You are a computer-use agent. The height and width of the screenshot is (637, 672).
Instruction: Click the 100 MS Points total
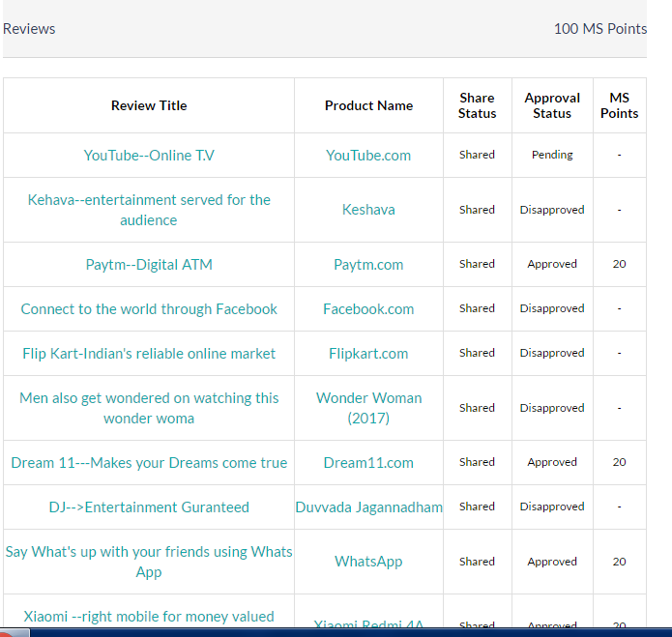[600, 29]
